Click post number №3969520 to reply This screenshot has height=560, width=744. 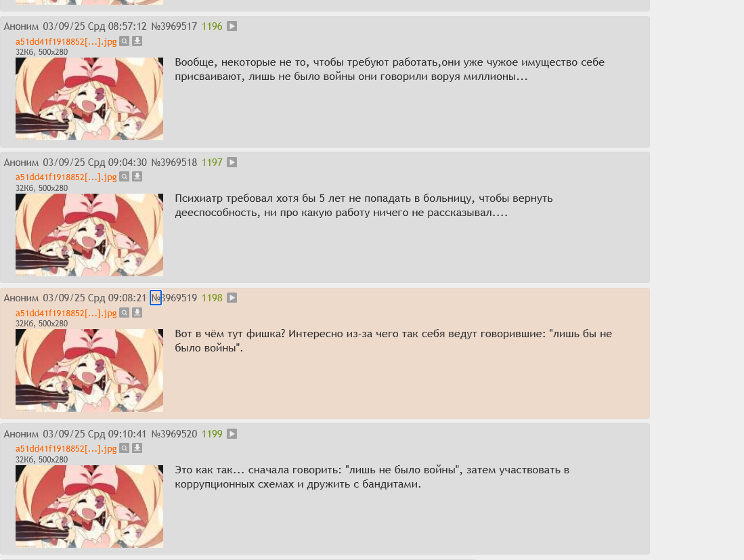[174, 434]
